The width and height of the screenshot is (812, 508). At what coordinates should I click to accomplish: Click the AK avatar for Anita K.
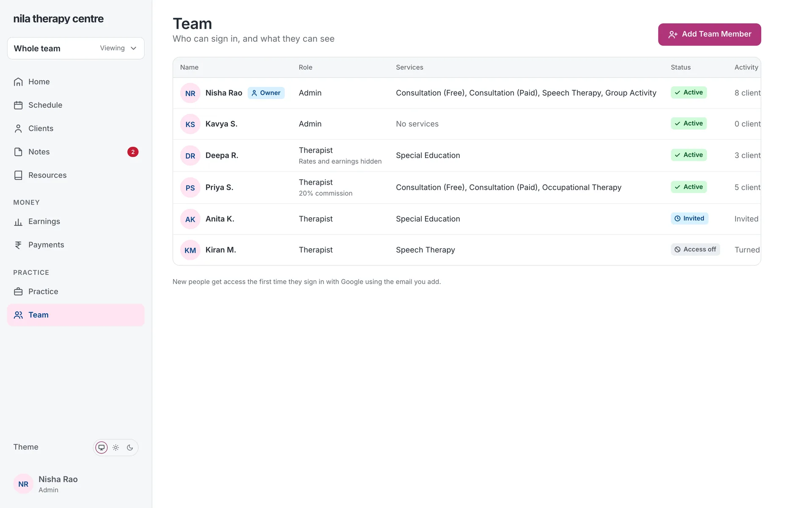[x=190, y=219]
